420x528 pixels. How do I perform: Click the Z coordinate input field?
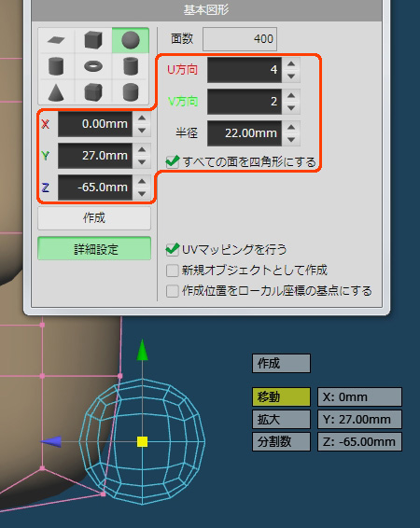click(x=95, y=188)
